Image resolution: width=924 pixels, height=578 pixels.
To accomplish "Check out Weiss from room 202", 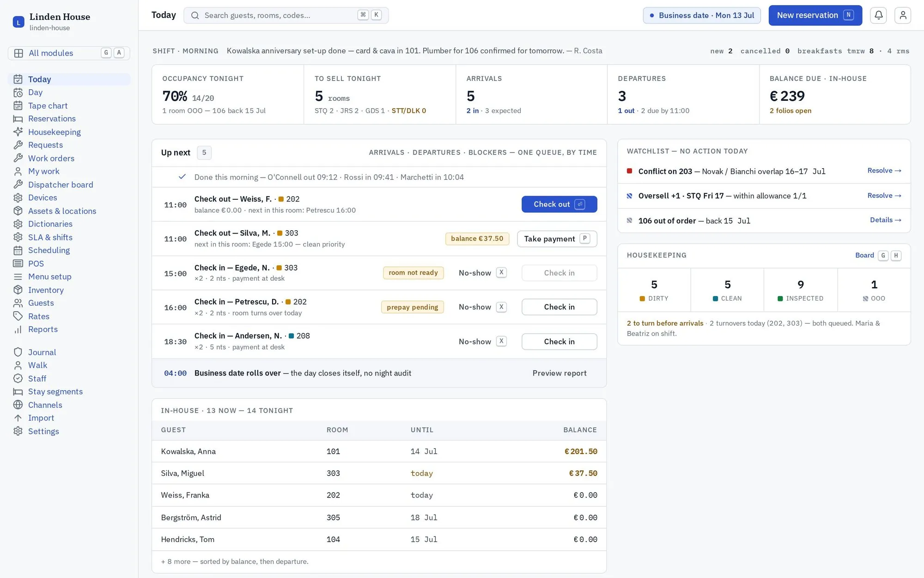I will point(559,204).
